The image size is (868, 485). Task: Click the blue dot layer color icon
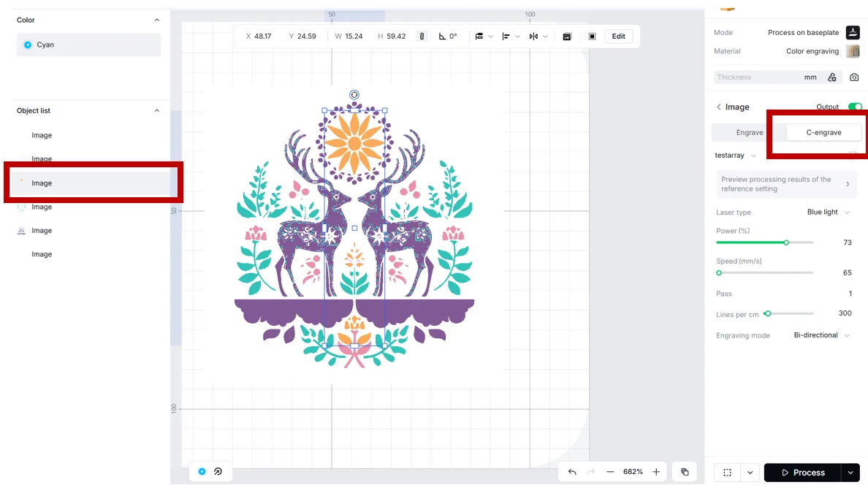click(202, 472)
